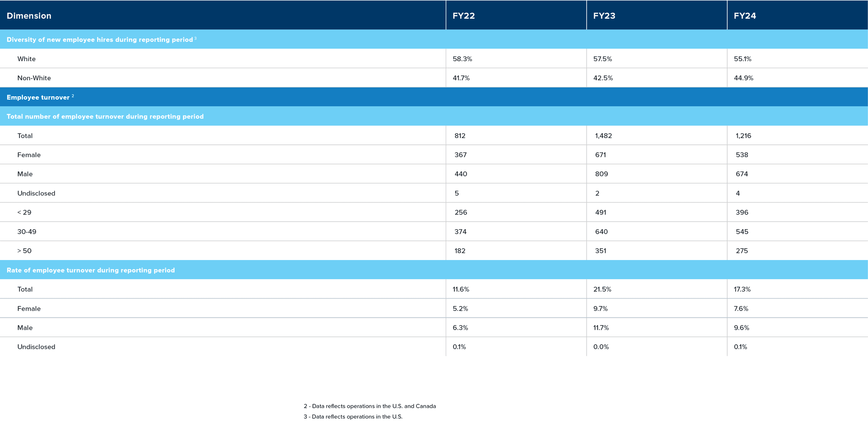Select the Diversity of new employee hires heading

[x=100, y=39]
